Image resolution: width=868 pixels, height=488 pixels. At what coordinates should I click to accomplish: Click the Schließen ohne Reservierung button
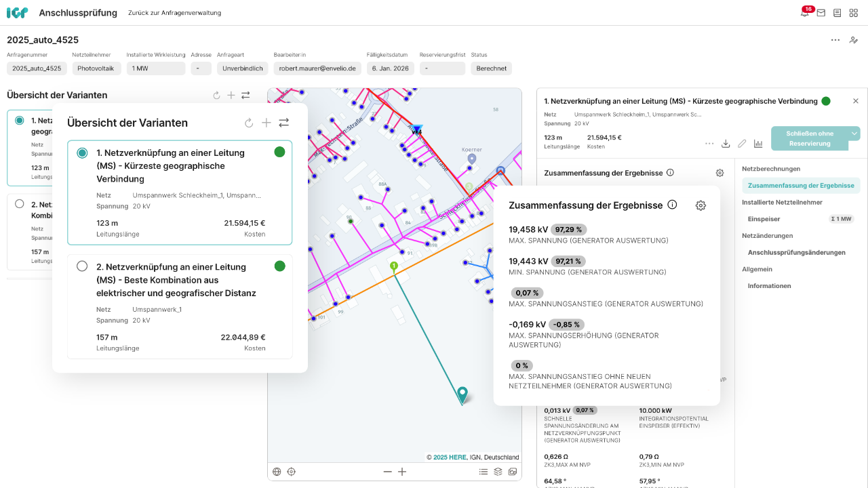[809, 138]
